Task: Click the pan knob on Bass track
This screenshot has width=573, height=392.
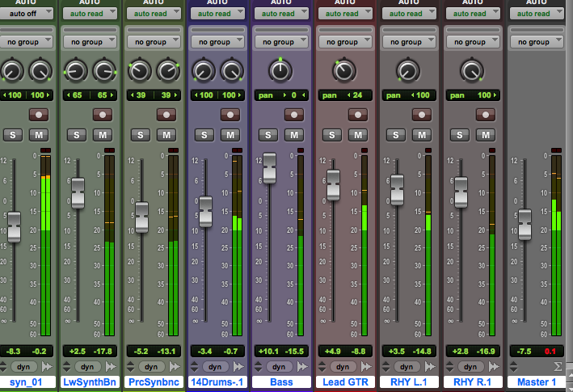Action: pyautogui.click(x=279, y=71)
